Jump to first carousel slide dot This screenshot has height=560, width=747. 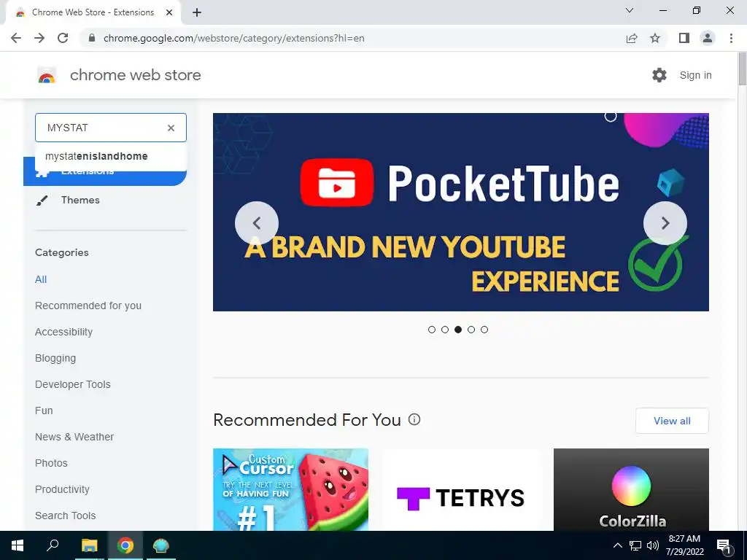[x=432, y=330]
